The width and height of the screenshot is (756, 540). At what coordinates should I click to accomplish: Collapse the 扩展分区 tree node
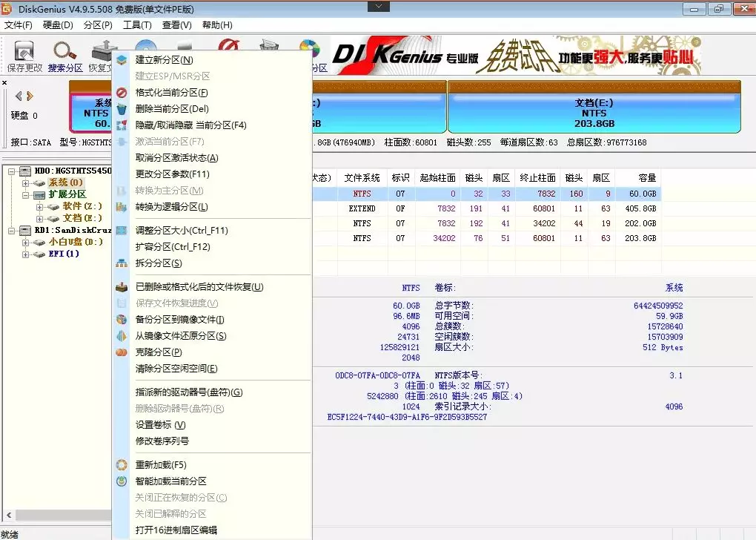[x=25, y=195]
